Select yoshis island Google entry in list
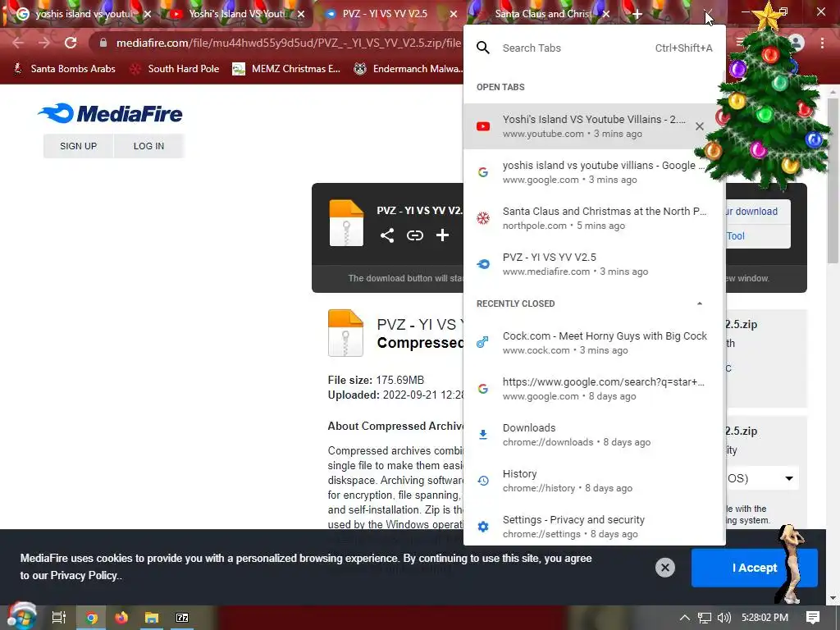 click(595, 172)
